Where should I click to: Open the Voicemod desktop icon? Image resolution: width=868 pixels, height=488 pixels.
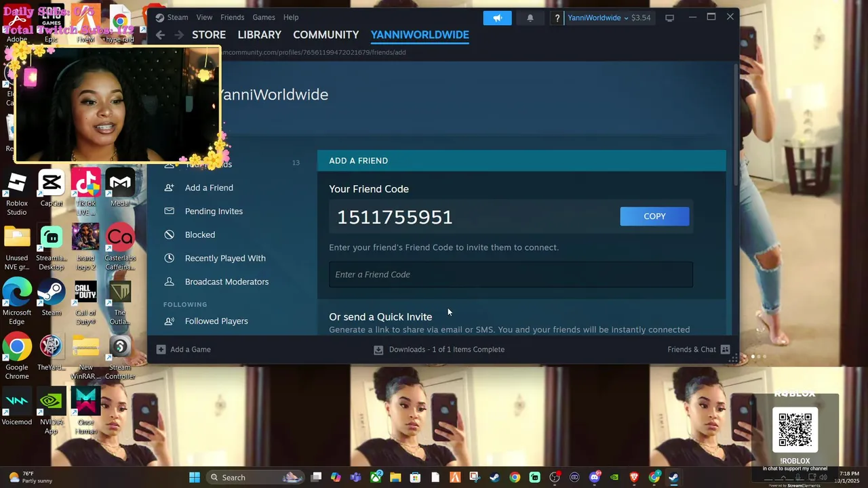coord(17,407)
